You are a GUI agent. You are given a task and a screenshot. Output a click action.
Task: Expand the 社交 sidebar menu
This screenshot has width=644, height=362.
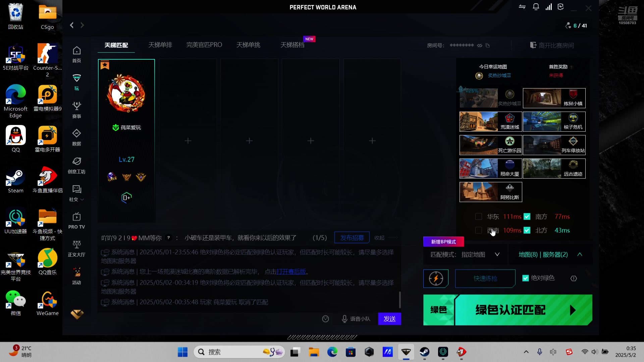pyautogui.click(x=76, y=193)
